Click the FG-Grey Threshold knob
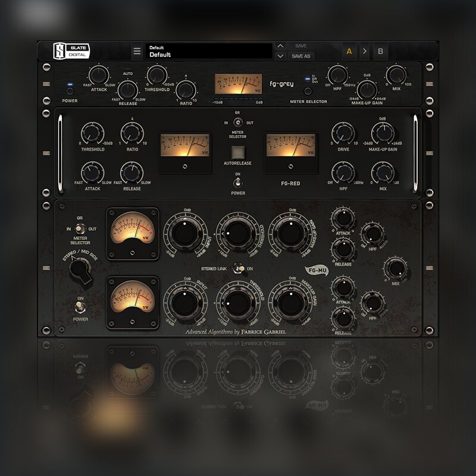The image size is (476, 476). (x=157, y=75)
